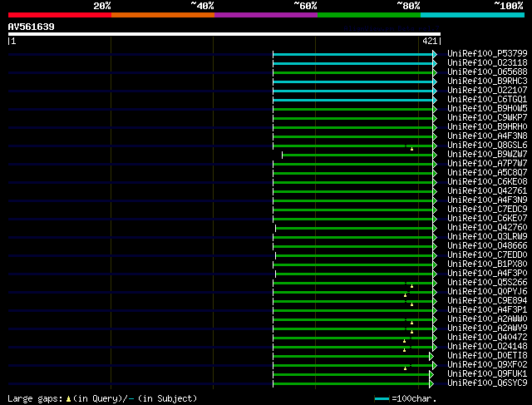Click the cyan 100char scale bar in the legend

point(382,399)
